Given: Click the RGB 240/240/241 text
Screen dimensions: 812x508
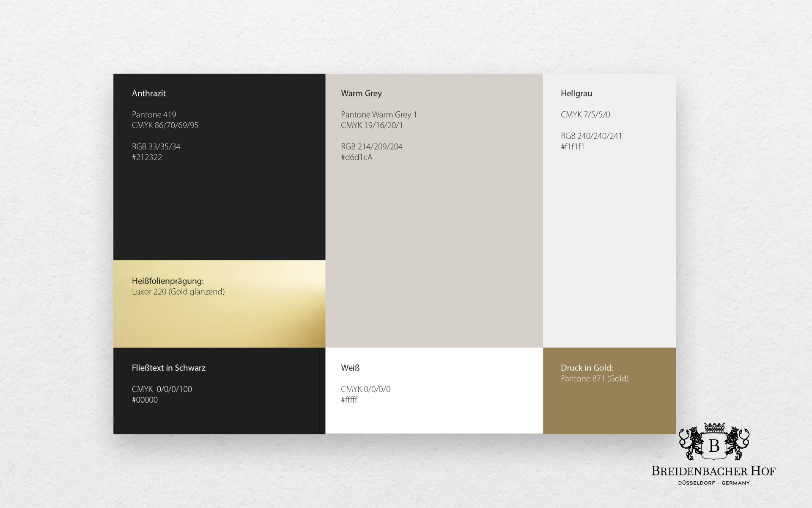Looking at the screenshot, I should point(591,136).
